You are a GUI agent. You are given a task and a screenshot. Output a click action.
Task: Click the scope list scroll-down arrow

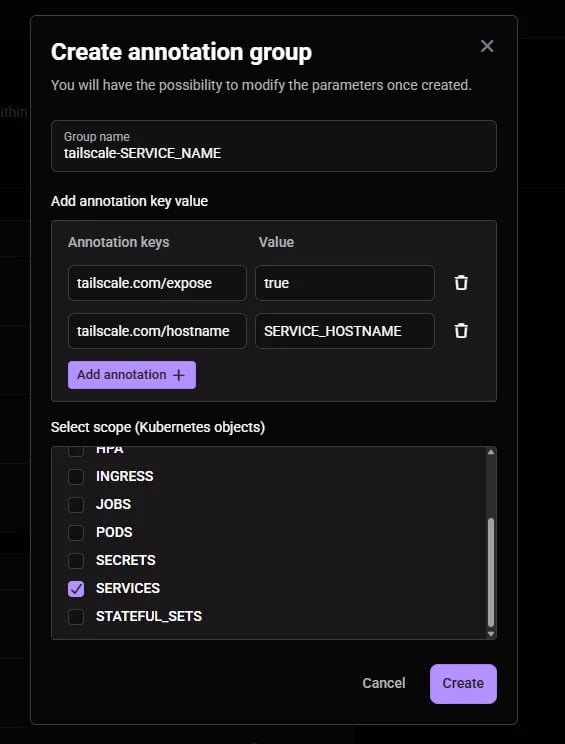[x=491, y=634]
